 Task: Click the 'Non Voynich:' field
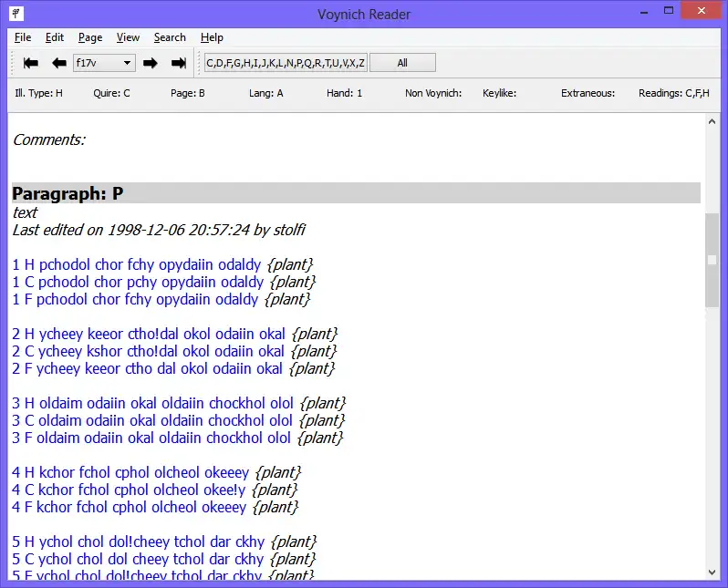[x=433, y=93]
